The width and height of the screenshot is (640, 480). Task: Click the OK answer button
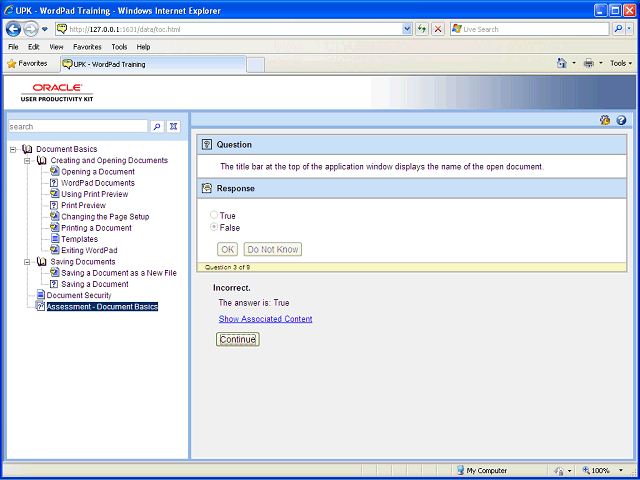coord(227,249)
